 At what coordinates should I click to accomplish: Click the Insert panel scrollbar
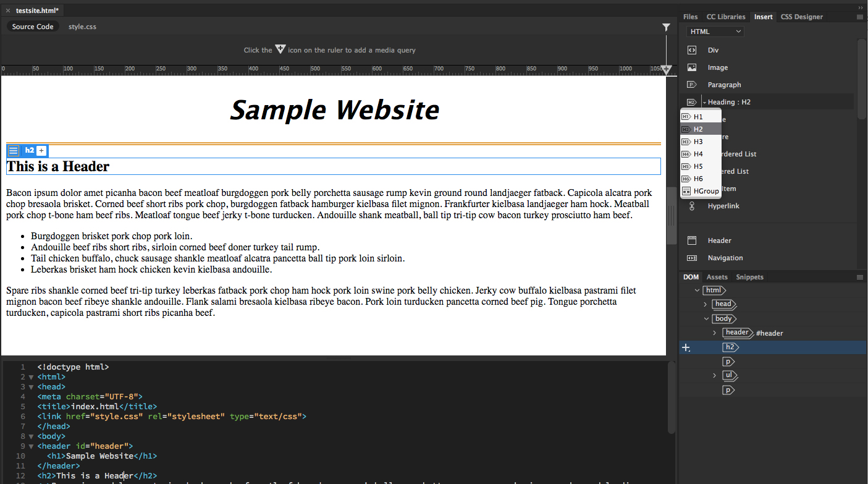861,79
